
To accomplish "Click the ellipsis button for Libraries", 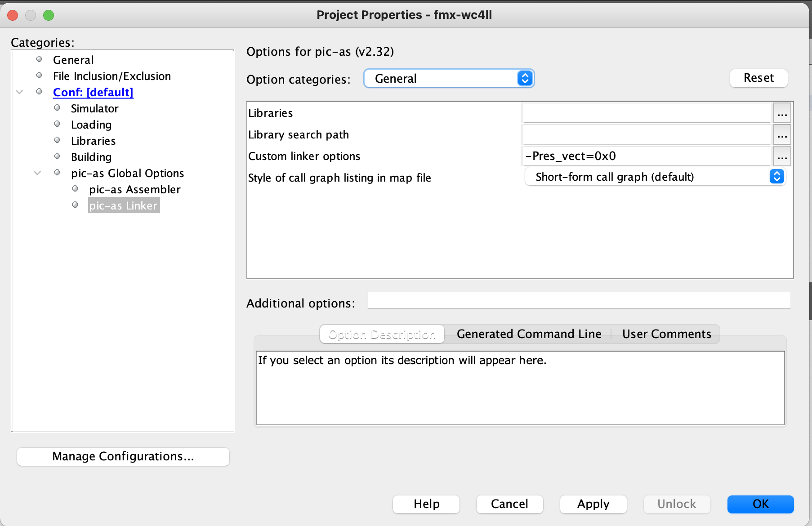I will coord(782,113).
